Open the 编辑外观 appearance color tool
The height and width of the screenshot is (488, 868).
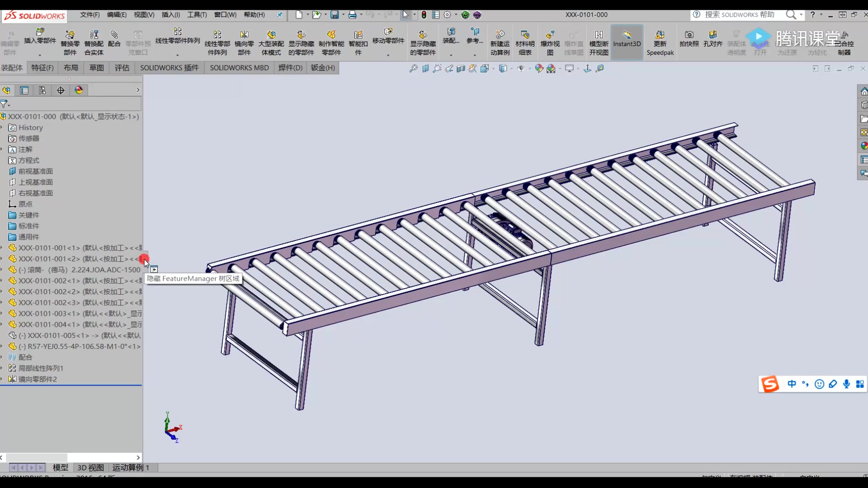click(x=538, y=68)
